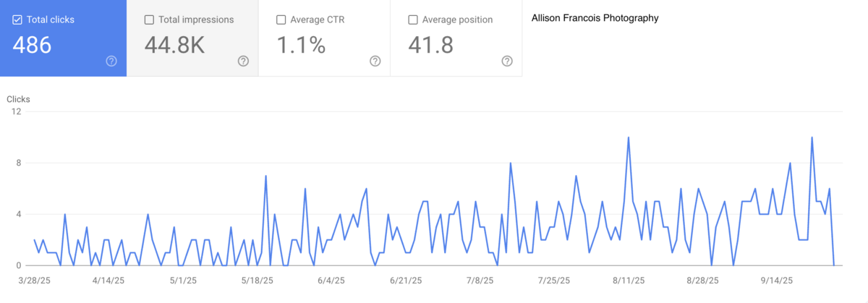
Task: Click the 12 value on the y-axis
Action: [x=16, y=111]
